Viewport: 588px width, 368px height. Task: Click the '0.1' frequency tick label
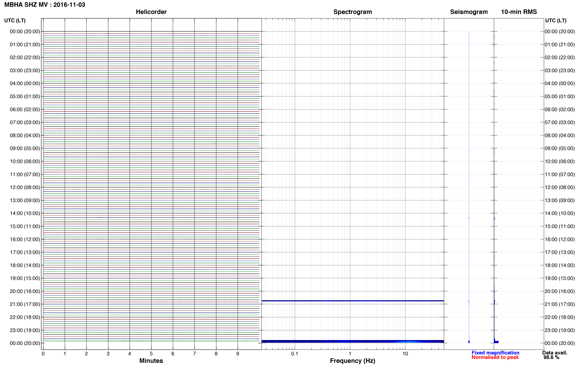tap(295, 354)
